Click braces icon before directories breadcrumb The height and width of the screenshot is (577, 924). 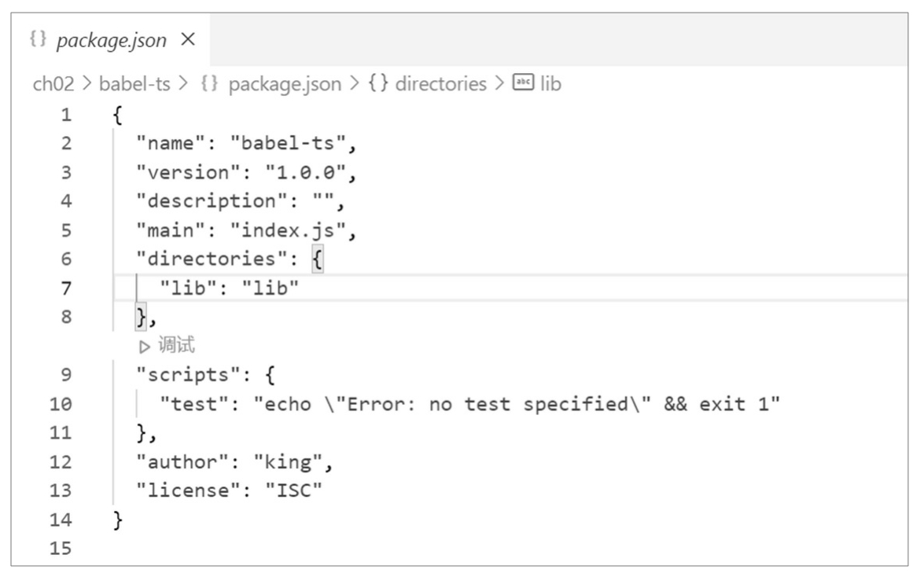(x=378, y=83)
